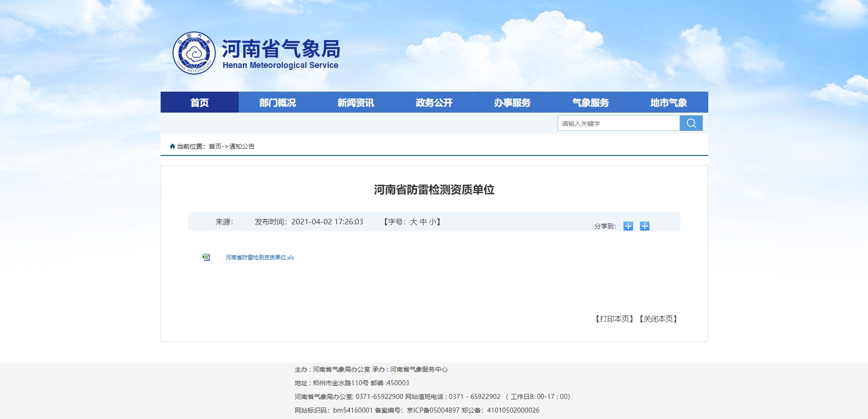Select 政务公开 in the navigation bar
The image size is (868, 419).
click(434, 103)
